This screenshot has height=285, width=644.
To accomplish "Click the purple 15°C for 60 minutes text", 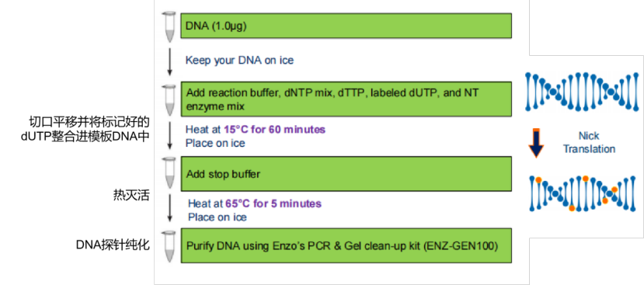I will tap(274, 130).
